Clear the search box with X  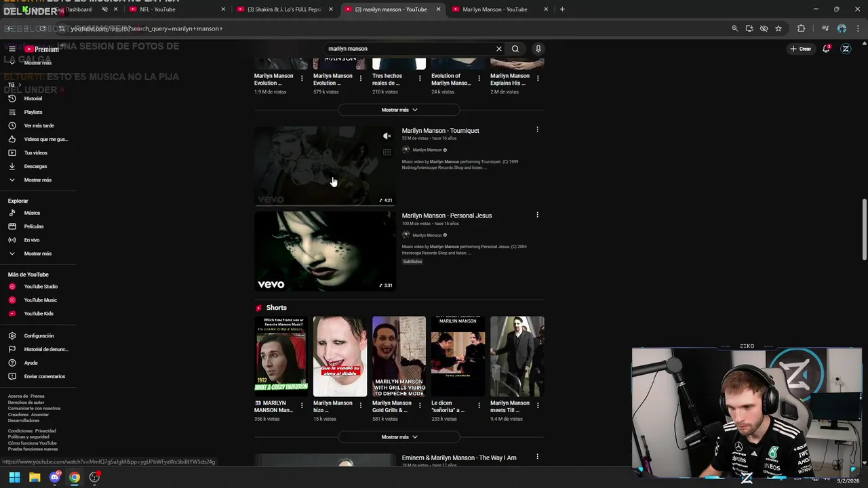[x=499, y=49]
